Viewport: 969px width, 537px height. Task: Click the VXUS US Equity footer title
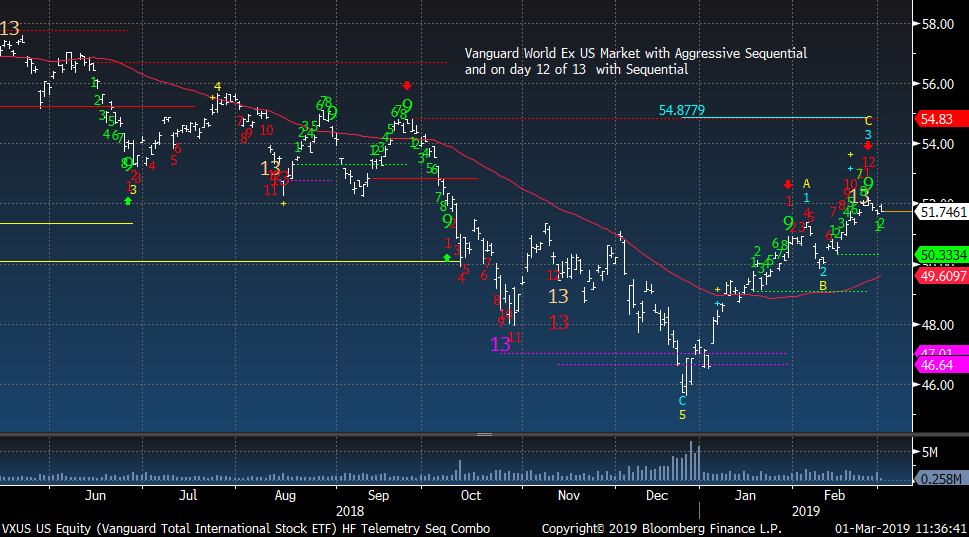(x=246, y=529)
